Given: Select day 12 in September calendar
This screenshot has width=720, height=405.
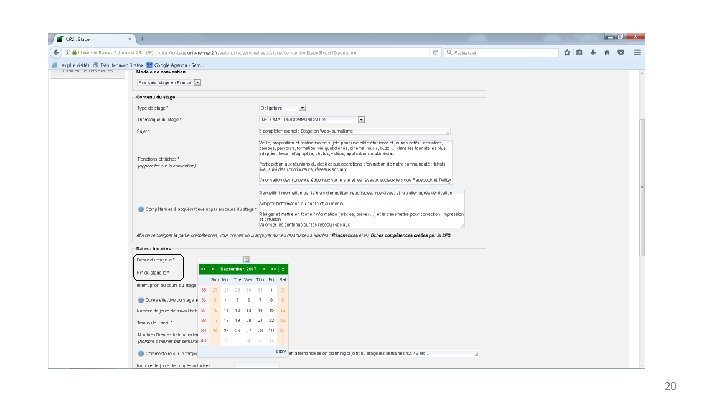Looking at the screenshot, I should tap(237, 311).
